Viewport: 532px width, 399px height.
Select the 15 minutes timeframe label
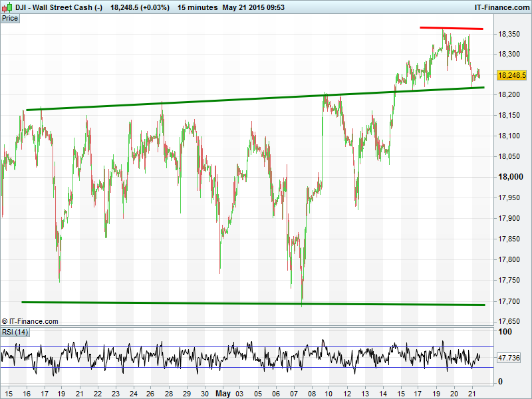[198, 7]
